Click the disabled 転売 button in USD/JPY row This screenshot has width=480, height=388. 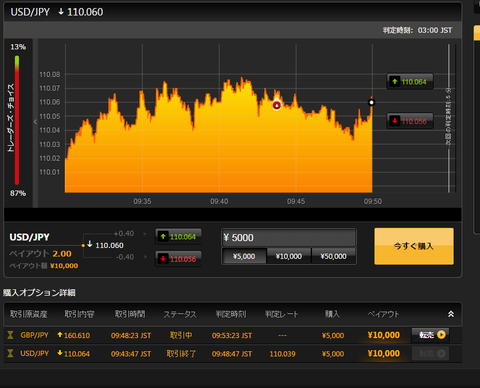coord(431,353)
